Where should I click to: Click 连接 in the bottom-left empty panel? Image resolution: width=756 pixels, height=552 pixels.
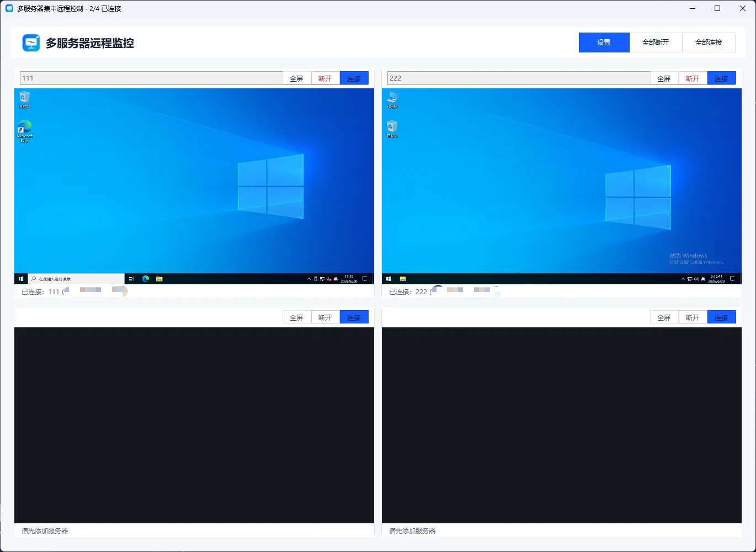tap(354, 317)
